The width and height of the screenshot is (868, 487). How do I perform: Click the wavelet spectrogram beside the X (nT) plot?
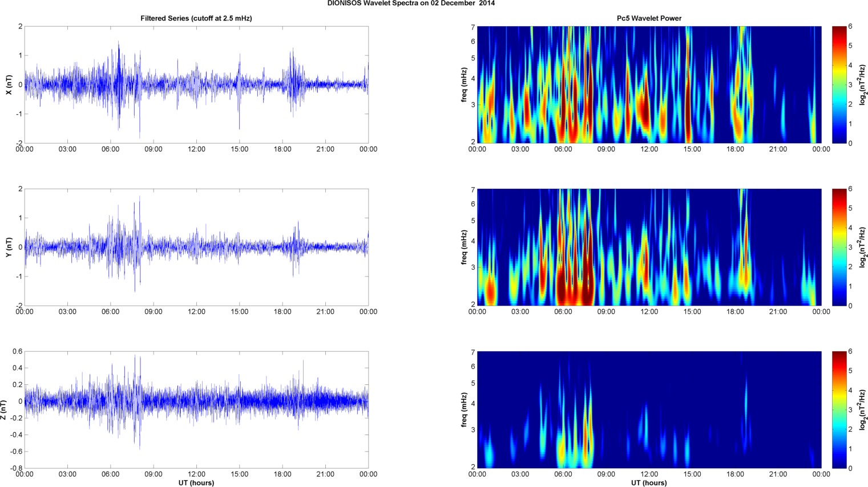click(x=649, y=85)
